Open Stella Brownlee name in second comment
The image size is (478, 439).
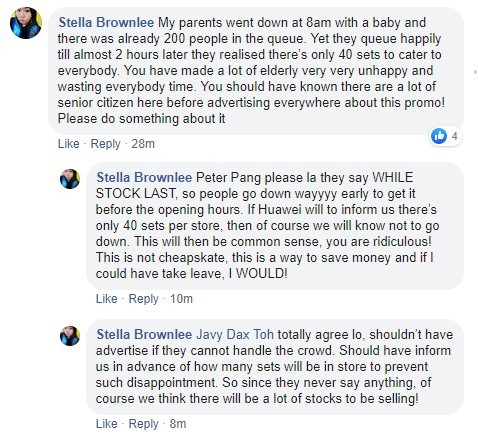[144, 177]
